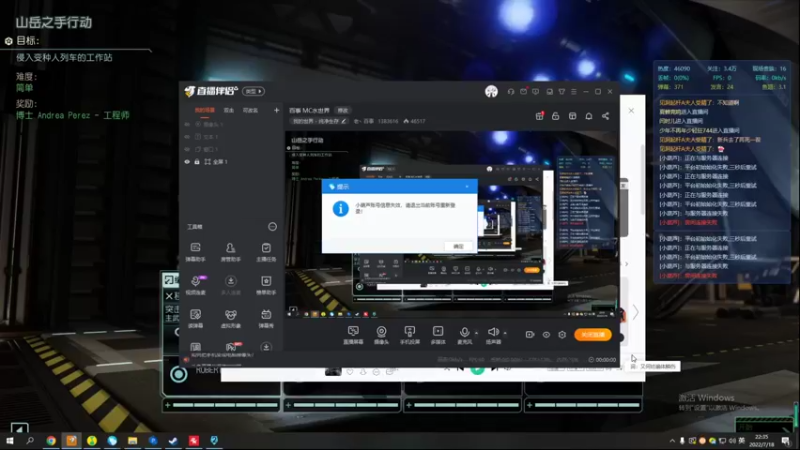Open the PK tool with red badge
This screenshot has height=450, width=800.
point(231,346)
